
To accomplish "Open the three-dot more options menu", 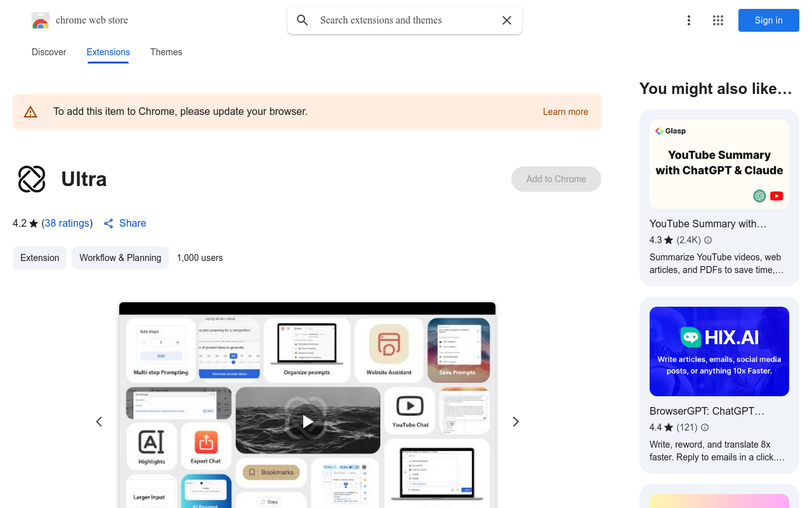I will [x=689, y=20].
